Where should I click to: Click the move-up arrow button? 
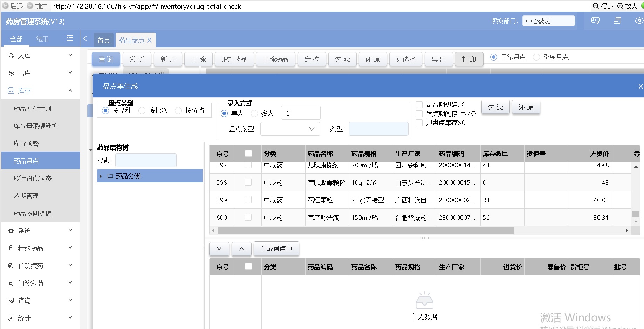click(x=241, y=249)
